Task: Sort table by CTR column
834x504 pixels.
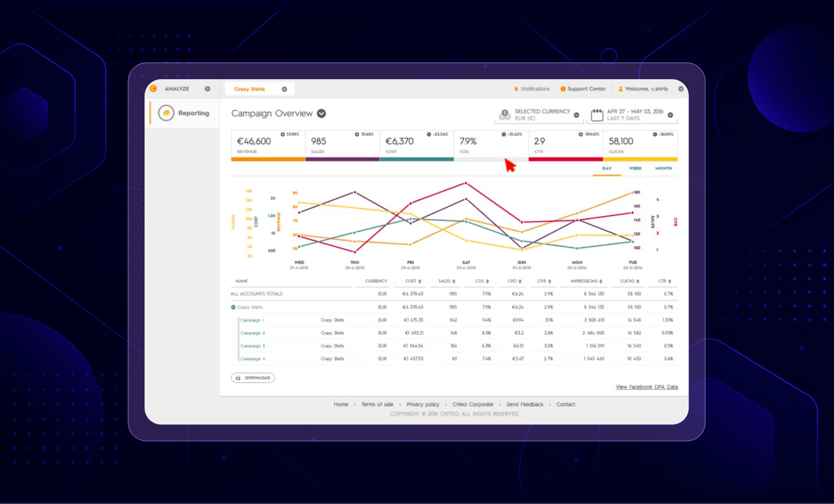Action: 665,281
